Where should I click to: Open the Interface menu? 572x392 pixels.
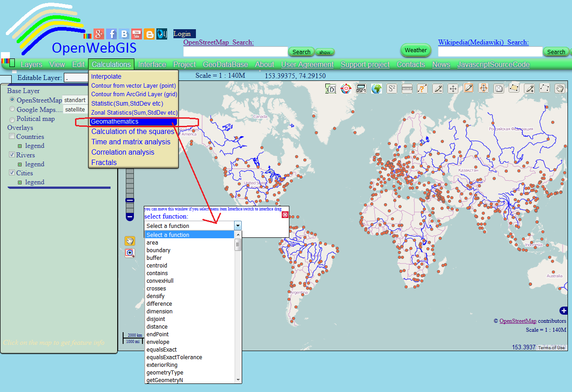152,64
